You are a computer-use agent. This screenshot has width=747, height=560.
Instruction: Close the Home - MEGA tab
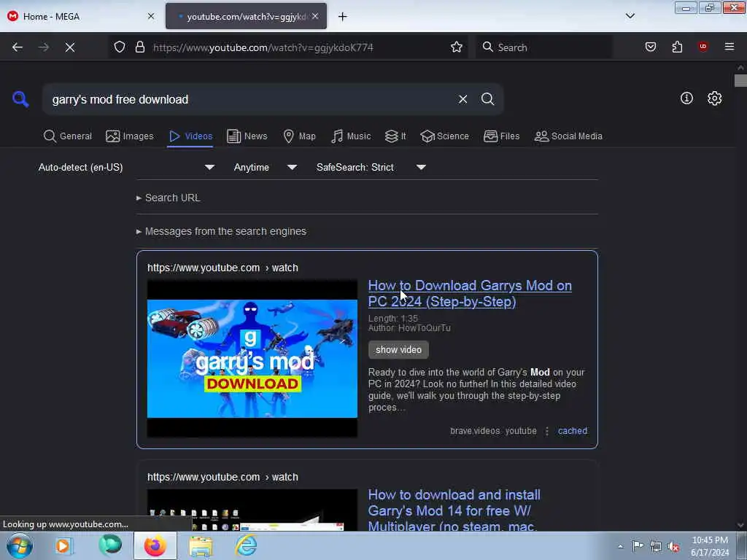pyautogui.click(x=150, y=16)
